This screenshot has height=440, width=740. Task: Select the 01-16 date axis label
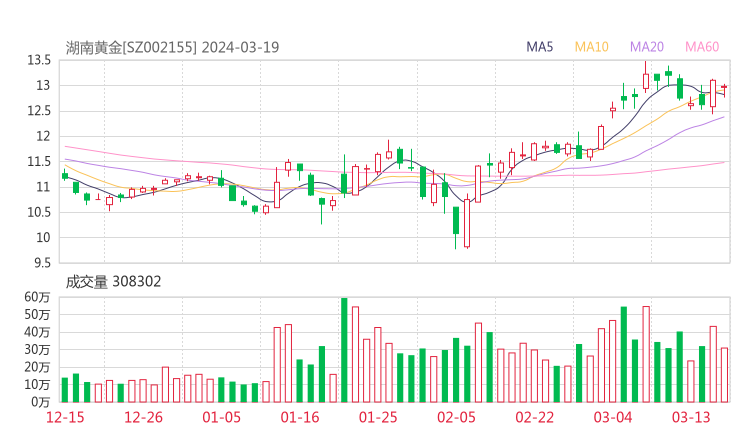300,417
